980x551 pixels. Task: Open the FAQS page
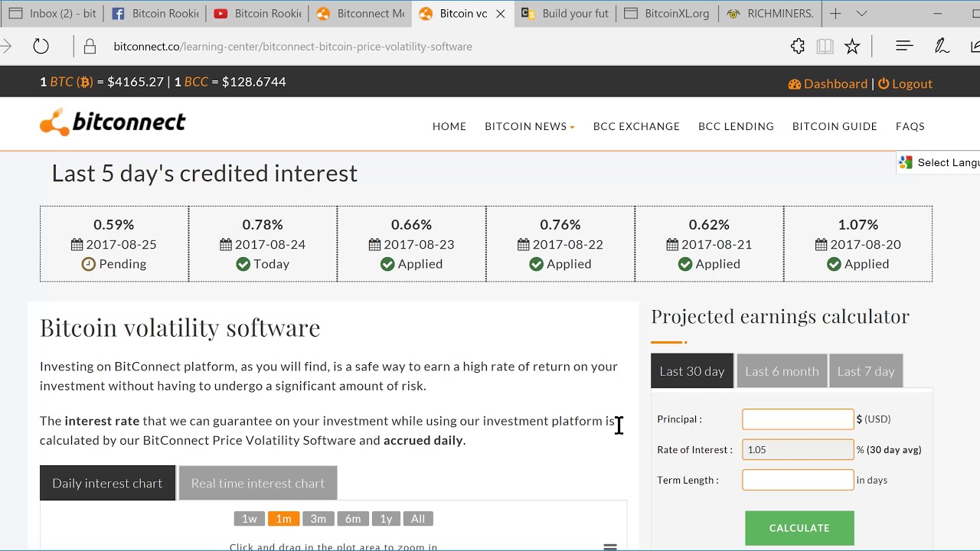tap(910, 126)
